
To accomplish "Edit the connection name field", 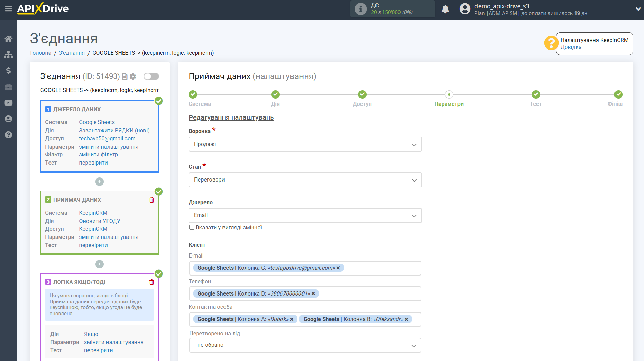I will (x=99, y=90).
